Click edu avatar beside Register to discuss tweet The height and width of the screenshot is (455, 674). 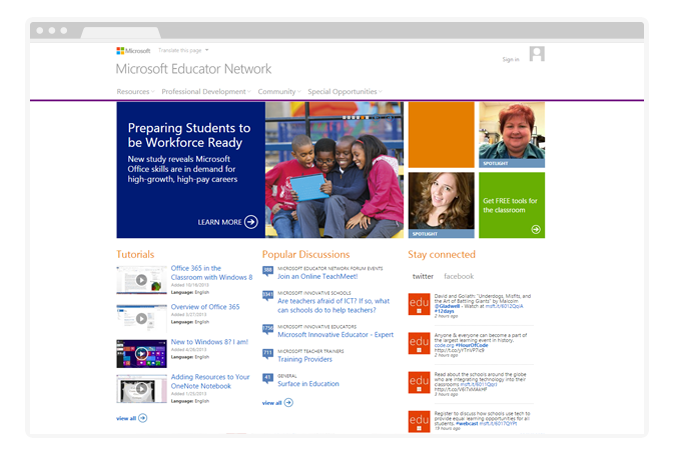click(x=419, y=421)
